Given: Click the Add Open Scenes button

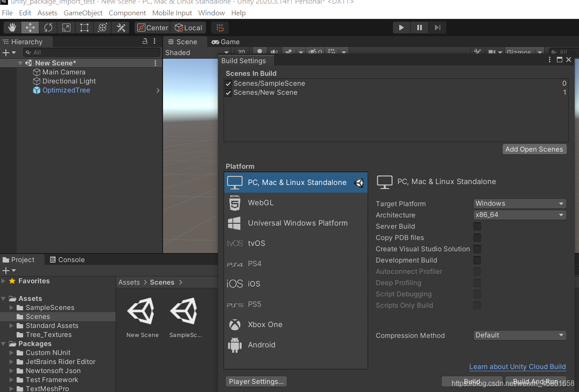Looking at the screenshot, I should (534, 149).
